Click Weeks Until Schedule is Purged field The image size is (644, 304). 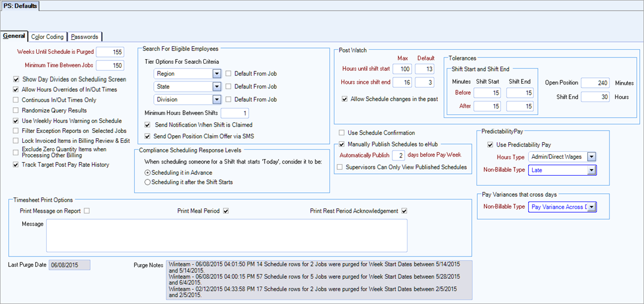[110, 52]
